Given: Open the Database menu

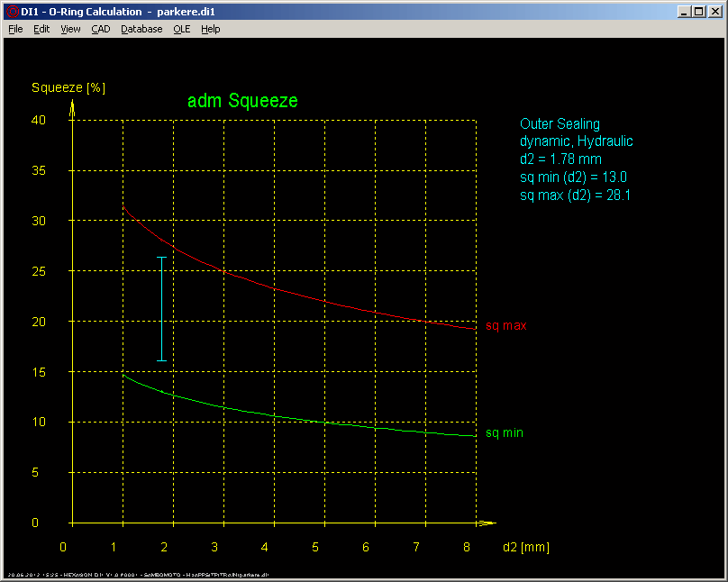Looking at the screenshot, I should point(141,29).
